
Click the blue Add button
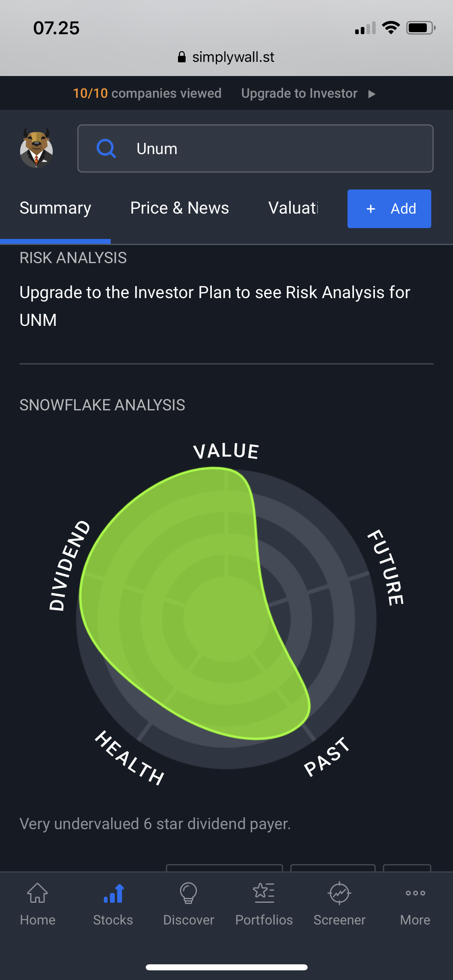[x=389, y=209]
